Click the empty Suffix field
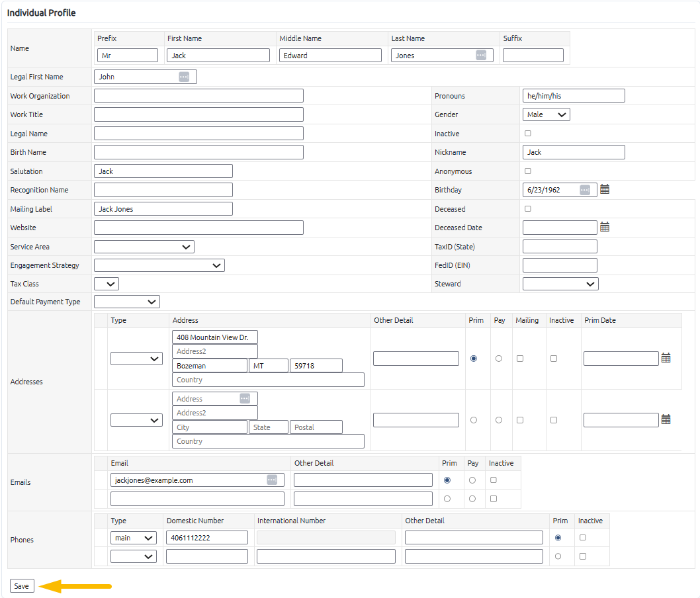 coord(533,56)
